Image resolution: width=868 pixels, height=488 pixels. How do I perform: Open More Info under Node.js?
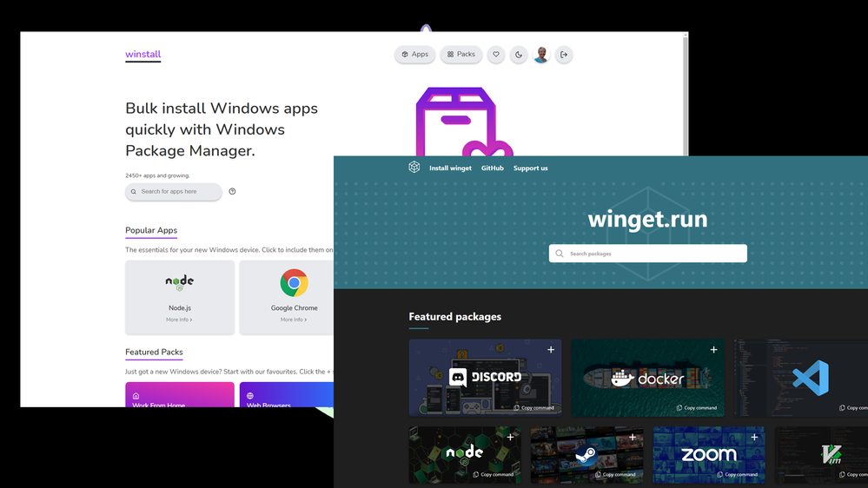point(179,320)
